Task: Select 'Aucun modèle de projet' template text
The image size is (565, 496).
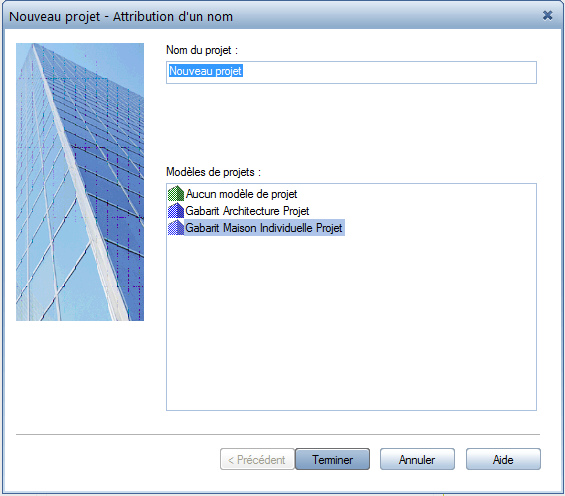Action: click(241, 194)
